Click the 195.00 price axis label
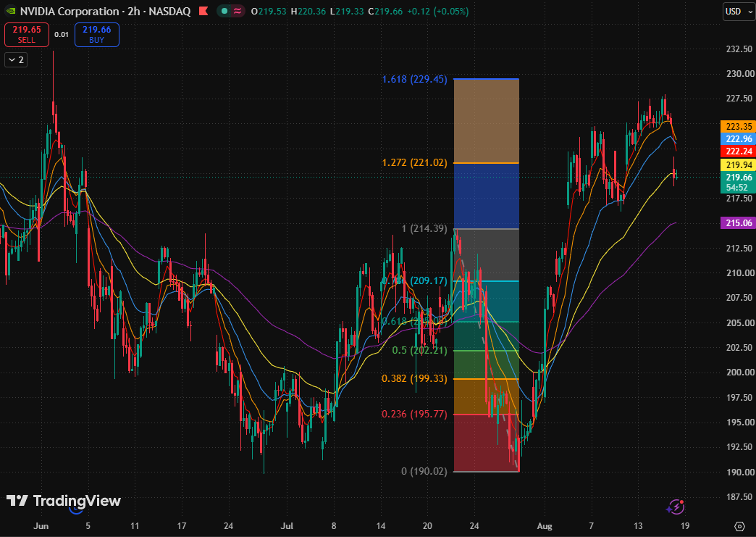Screen dimensions: 756x537 (x=740, y=422)
